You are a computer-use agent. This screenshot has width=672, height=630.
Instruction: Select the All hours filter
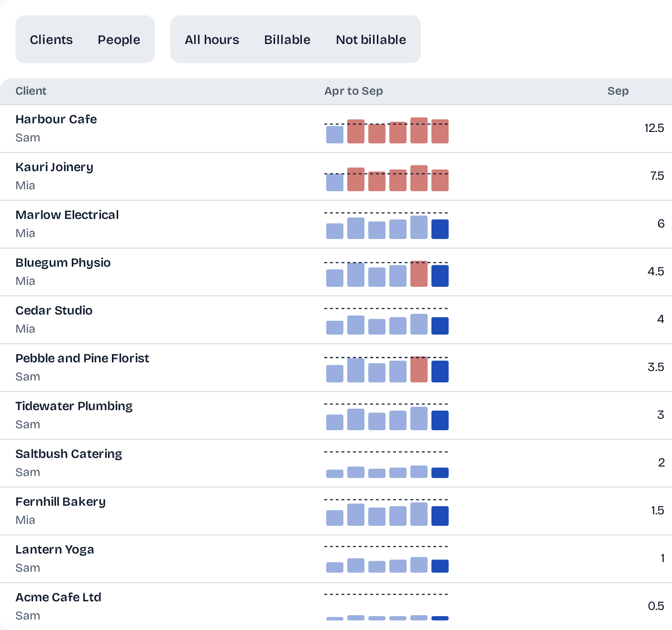pos(212,40)
